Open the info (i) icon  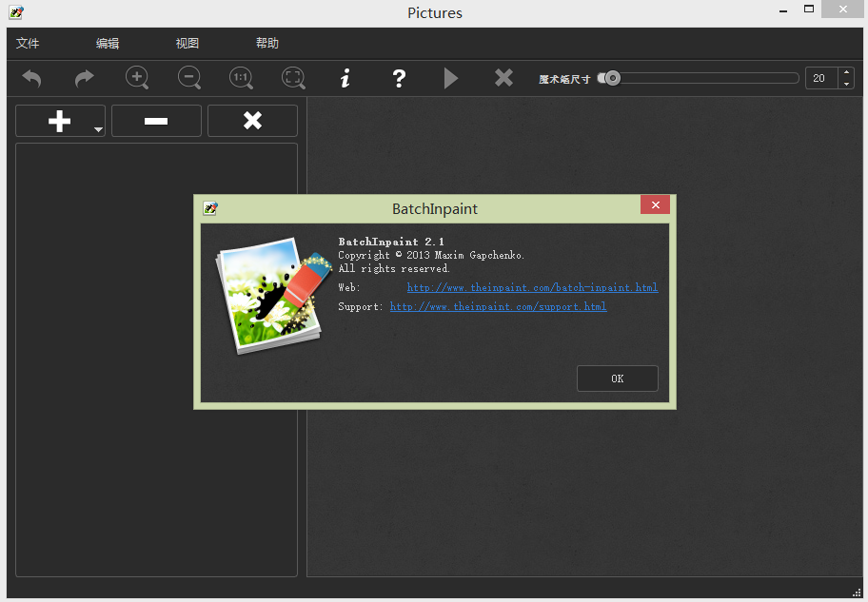[345, 78]
